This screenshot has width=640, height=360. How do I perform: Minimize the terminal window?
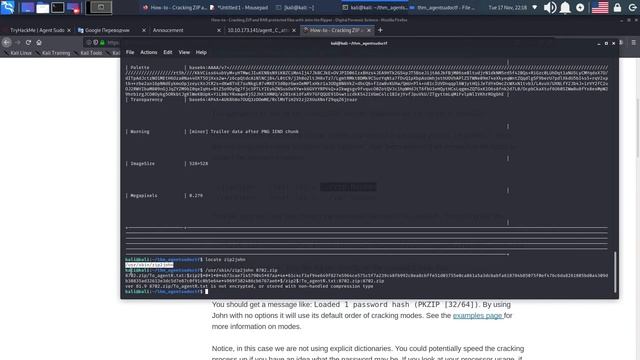[599, 43]
